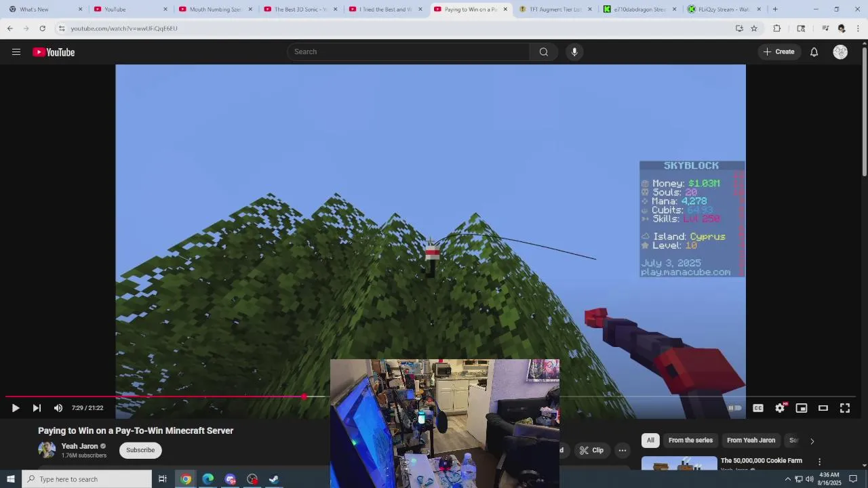Switch to the Mouth Numbing tab
This screenshot has width=868, height=488.
pyautogui.click(x=215, y=9)
